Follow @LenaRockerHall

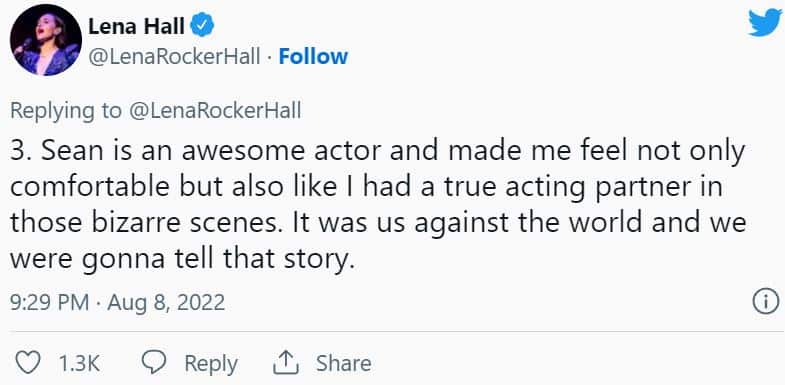[x=313, y=57]
